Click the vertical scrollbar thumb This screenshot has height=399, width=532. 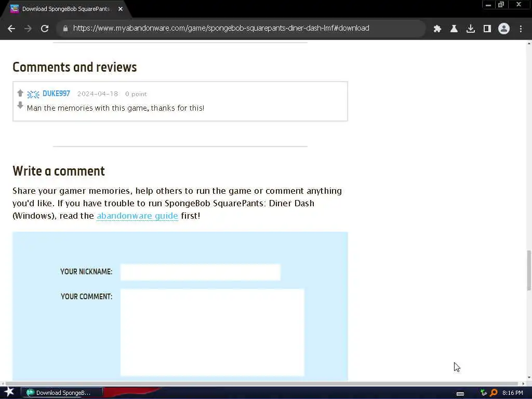529,270
